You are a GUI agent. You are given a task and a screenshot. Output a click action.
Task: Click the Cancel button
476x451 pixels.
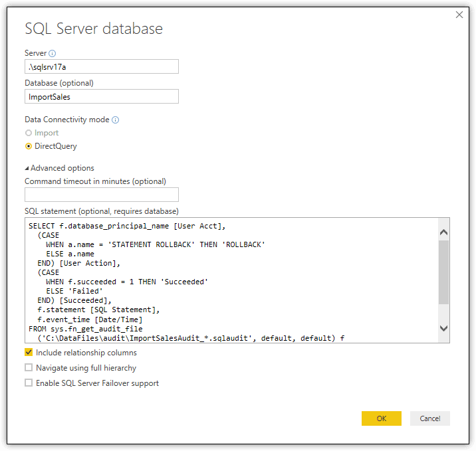click(x=430, y=418)
